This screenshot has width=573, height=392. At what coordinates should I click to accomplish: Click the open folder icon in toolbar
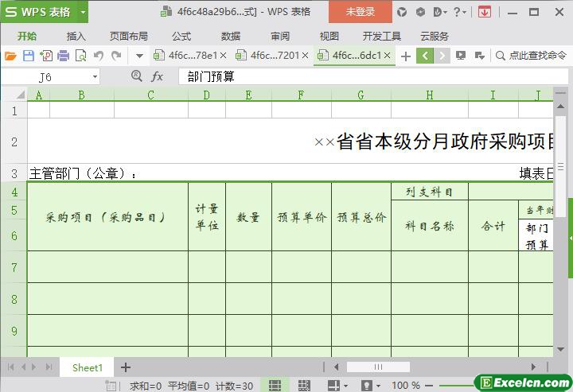[x=10, y=56]
